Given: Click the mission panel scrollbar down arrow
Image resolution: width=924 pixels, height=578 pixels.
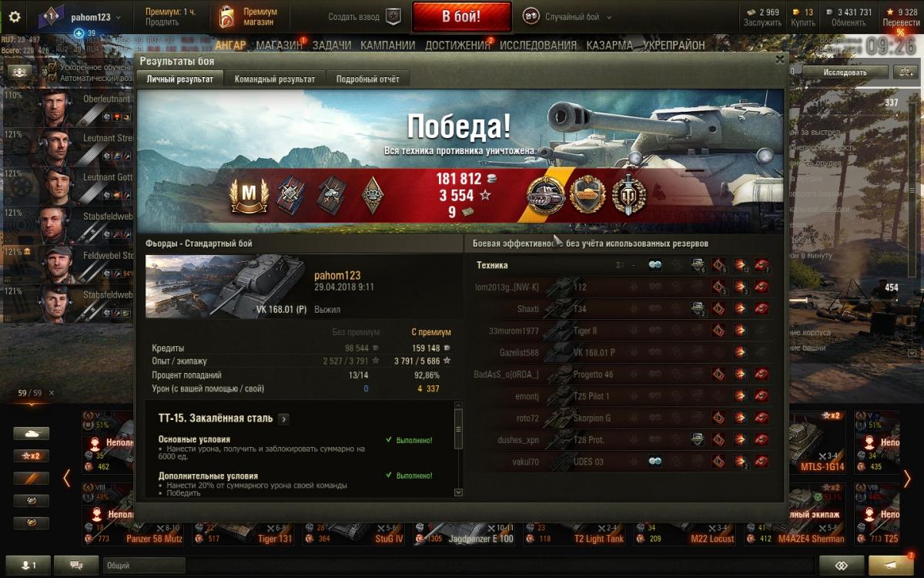Looking at the screenshot, I should (x=459, y=492).
